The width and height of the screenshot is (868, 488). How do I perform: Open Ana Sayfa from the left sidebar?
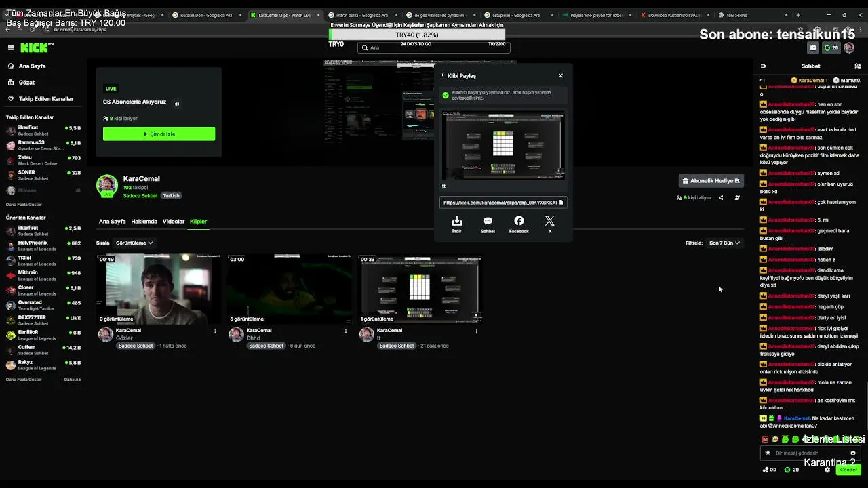(x=26, y=66)
